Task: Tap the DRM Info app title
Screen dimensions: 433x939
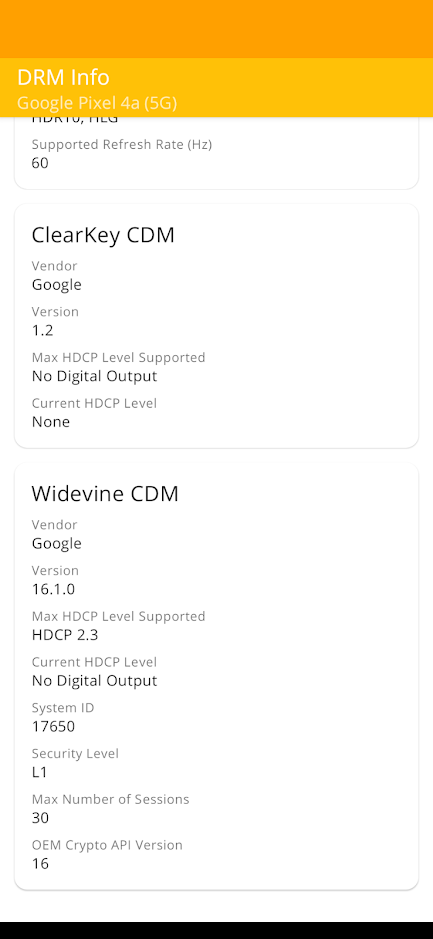Action: pos(63,78)
